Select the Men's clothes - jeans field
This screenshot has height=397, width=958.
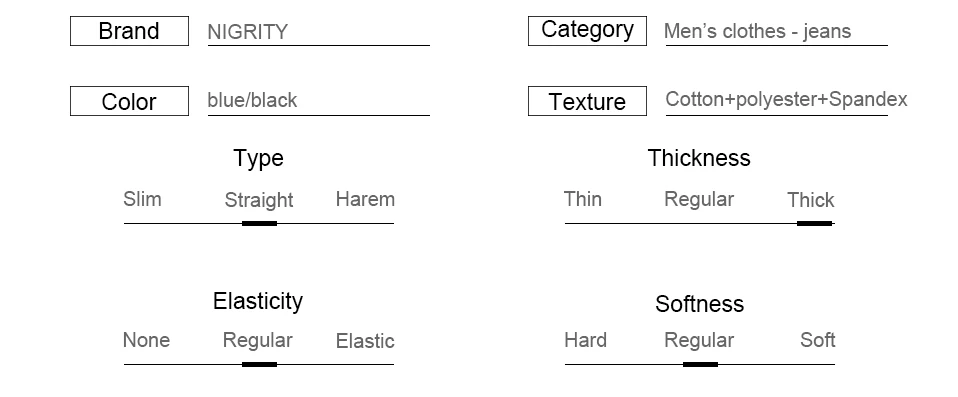pyautogui.click(x=776, y=32)
